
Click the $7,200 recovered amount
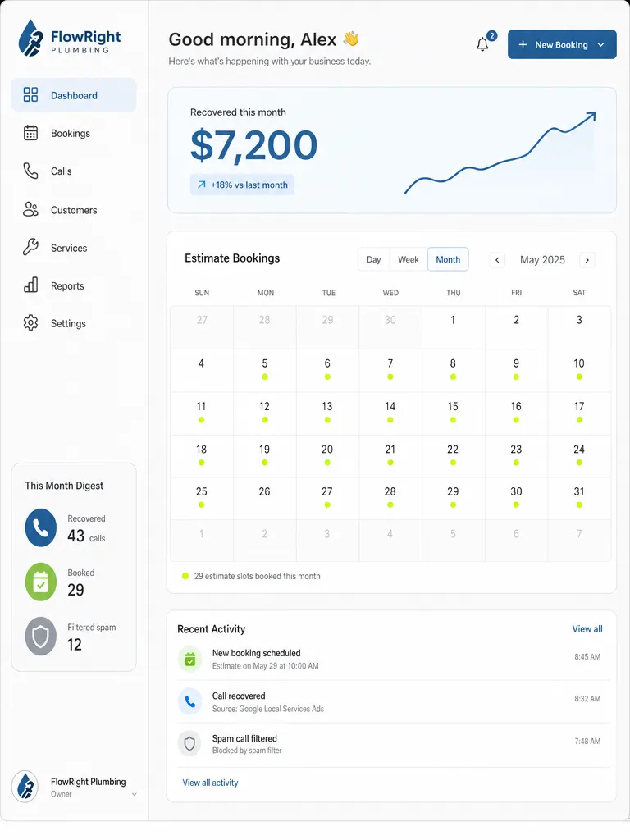[254, 145]
